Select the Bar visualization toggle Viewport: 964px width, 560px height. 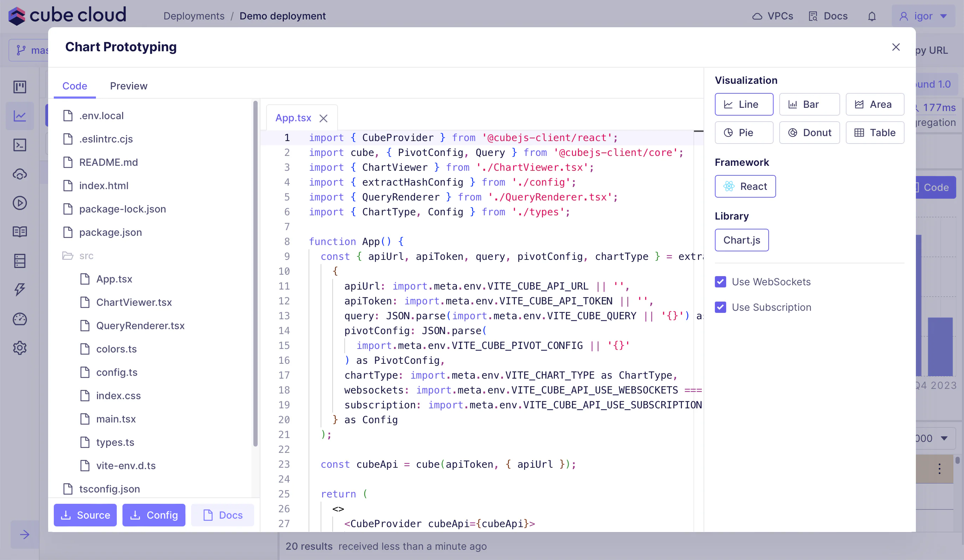[809, 104]
